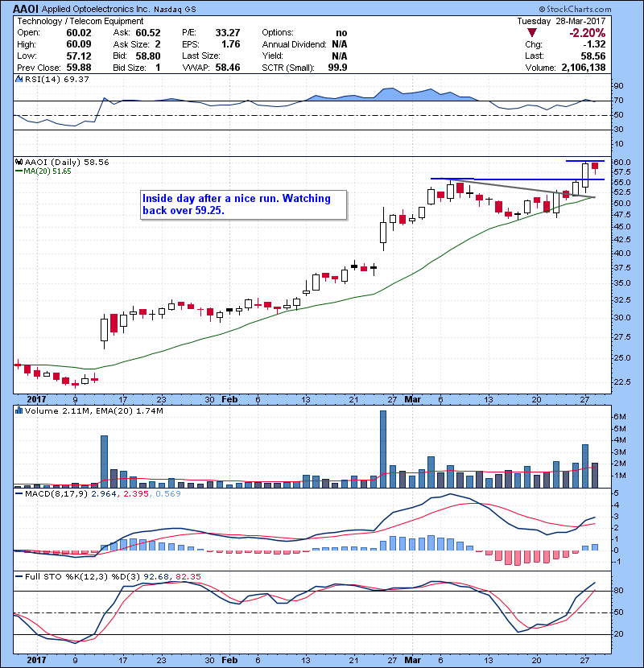Click the SCTR (Small) value 99.9
The height and width of the screenshot is (668, 644).
pos(337,68)
